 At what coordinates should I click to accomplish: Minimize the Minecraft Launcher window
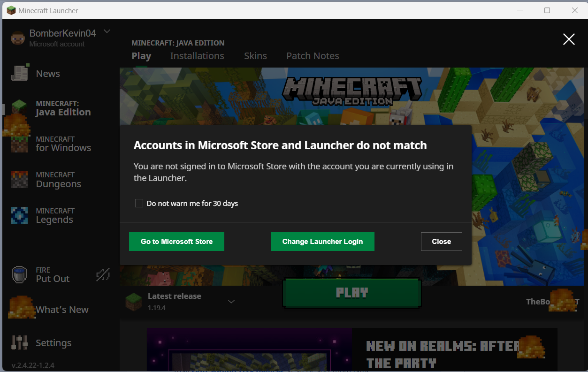pyautogui.click(x=520, y=10)
